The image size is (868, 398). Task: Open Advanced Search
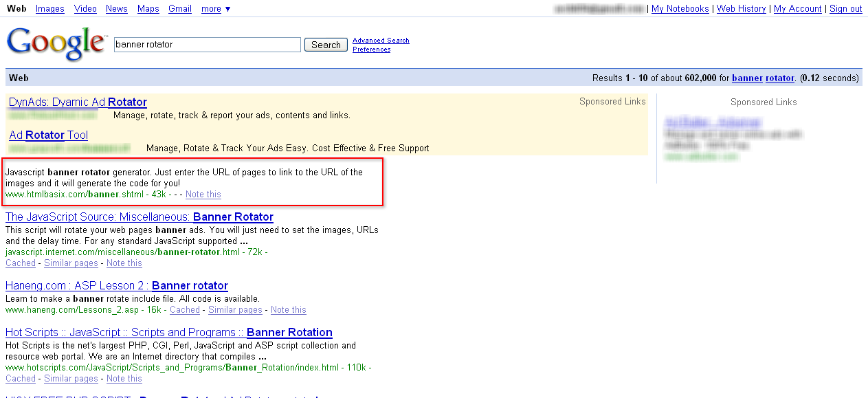380,40
